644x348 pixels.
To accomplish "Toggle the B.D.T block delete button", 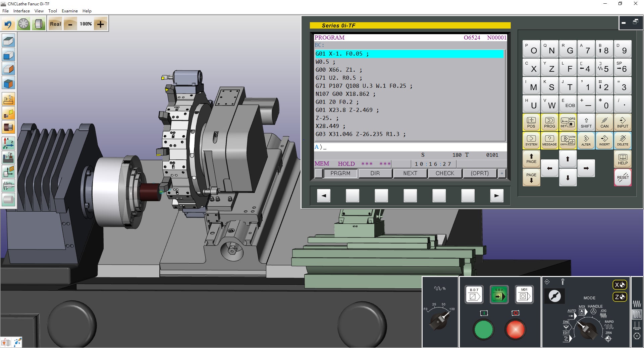I will click(x=474, y=295).
